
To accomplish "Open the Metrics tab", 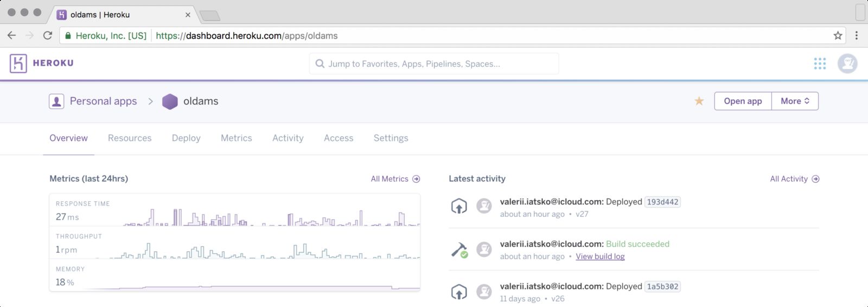I will pos(236,138).
